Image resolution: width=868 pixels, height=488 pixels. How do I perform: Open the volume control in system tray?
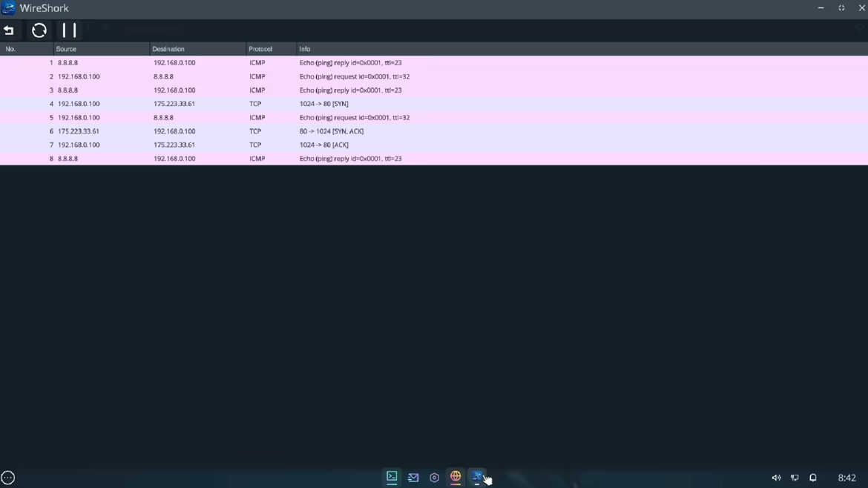(x=776, y=478)
